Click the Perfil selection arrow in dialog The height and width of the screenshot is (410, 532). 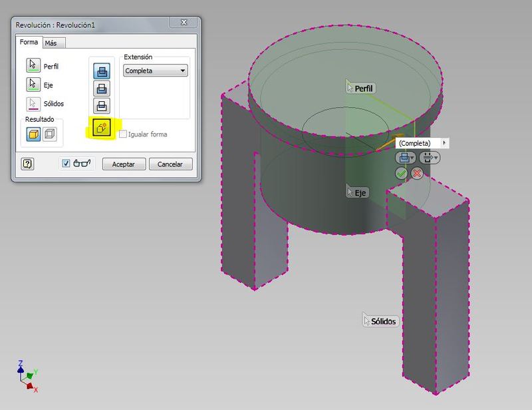[33, 65]
